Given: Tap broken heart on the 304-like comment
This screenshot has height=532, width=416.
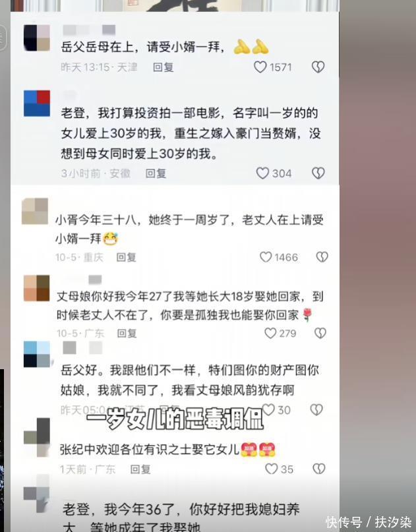Looking at the screenshot, I should (318, 173).
